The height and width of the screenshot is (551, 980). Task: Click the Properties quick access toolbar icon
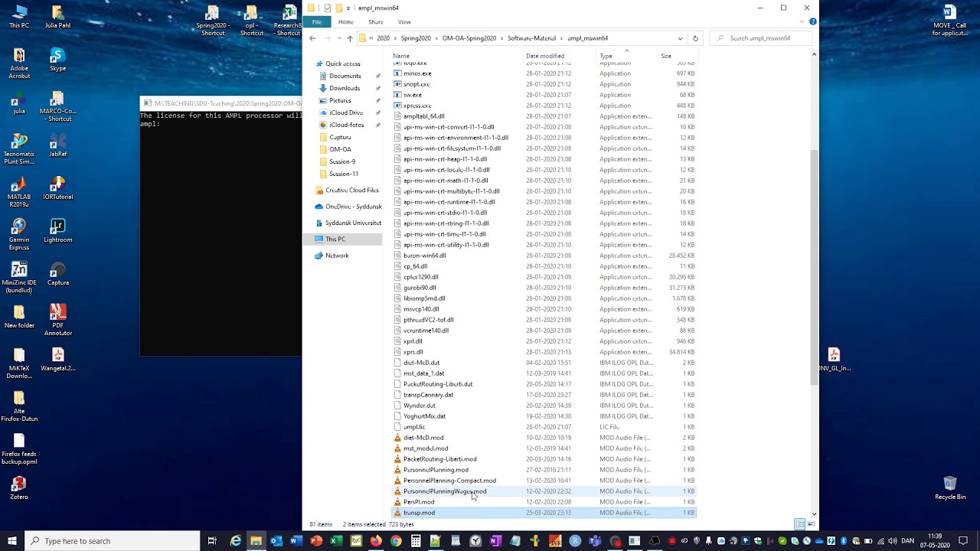328,8
